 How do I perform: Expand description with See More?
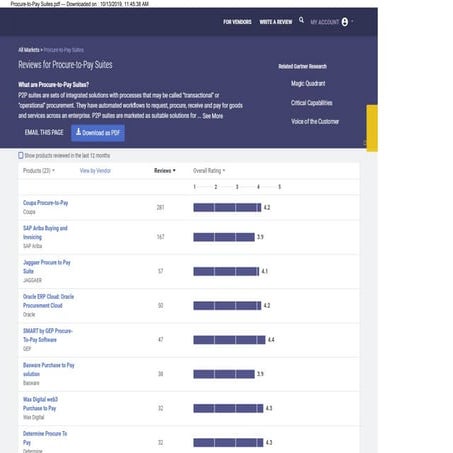[x=213, y=116]
